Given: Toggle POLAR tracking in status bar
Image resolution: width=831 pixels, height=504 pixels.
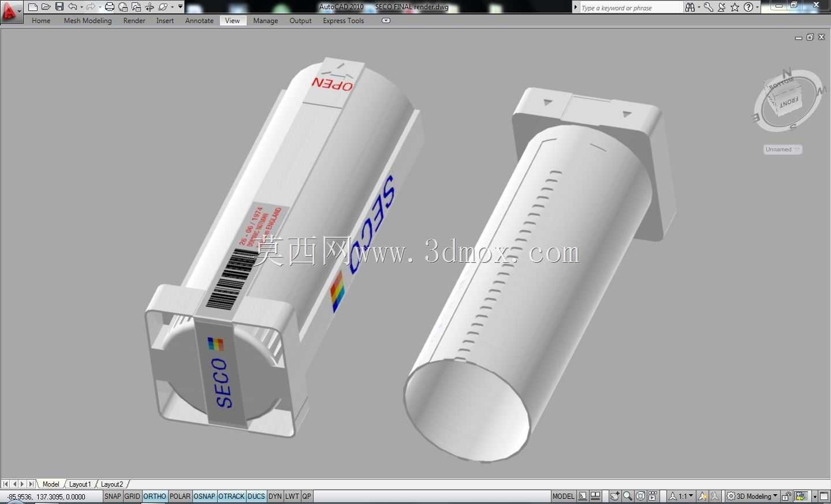Looking at the screenshot, I should point(180,496).
